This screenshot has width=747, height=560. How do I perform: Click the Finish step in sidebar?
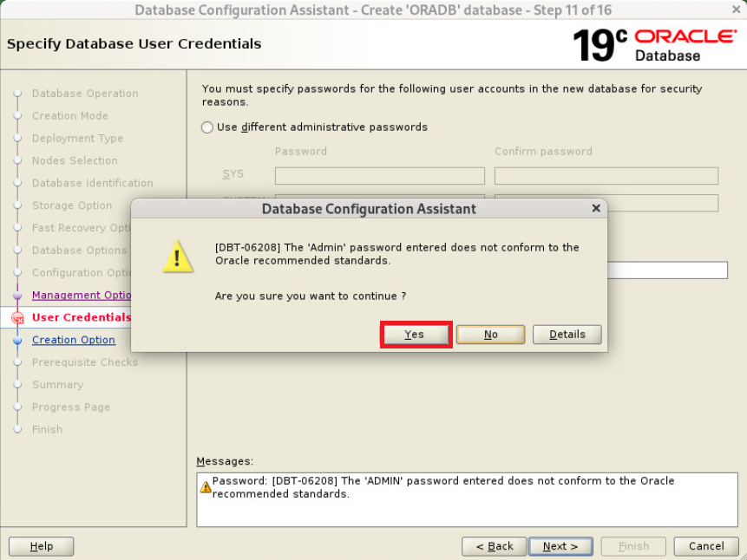click(x=47, y=429)
